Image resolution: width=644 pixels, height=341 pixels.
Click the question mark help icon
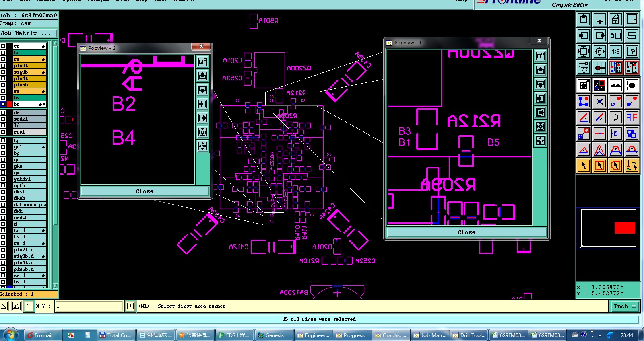click(x=632, y=51)
